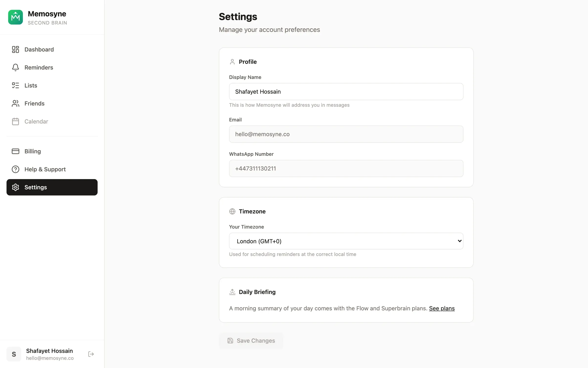The width and height of the screenshot is (588, 368).
Task: Navigate to Friends
Action: 52,104
